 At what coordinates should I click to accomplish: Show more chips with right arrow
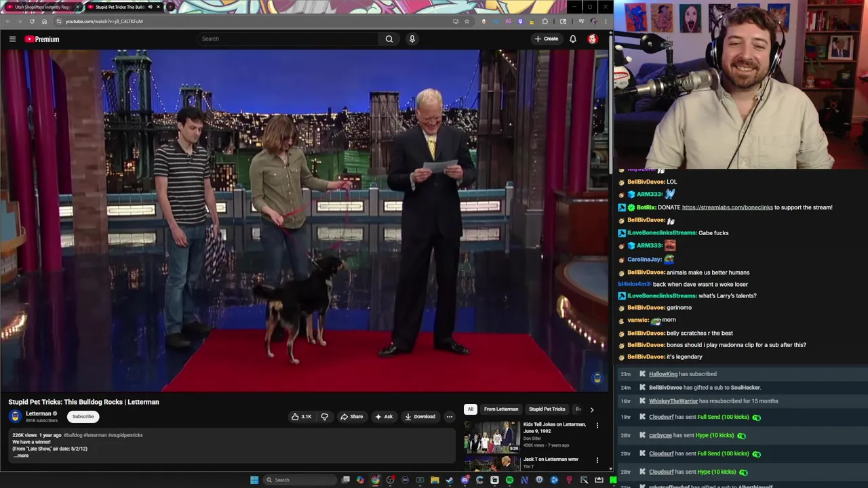tap(591, 409)
